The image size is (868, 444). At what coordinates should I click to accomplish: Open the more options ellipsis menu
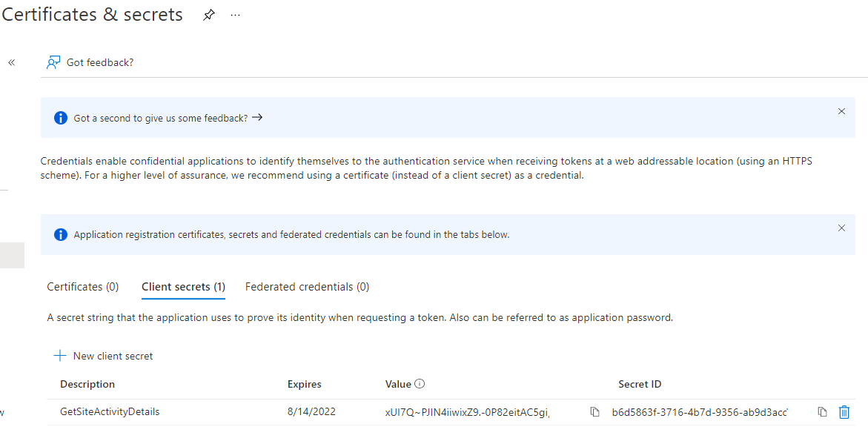point(235,16)
